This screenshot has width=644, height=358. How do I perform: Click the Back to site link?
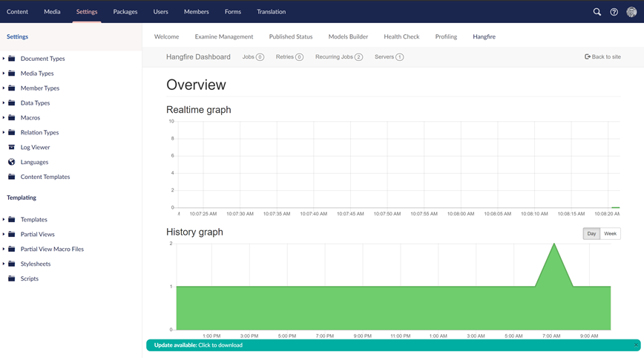(x=602, y=56)
